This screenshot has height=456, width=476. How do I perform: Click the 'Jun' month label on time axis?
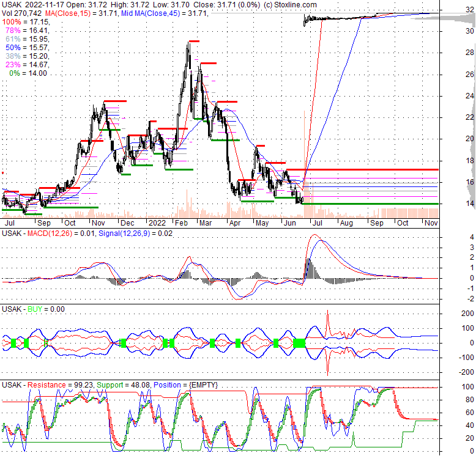click(289, 223)
